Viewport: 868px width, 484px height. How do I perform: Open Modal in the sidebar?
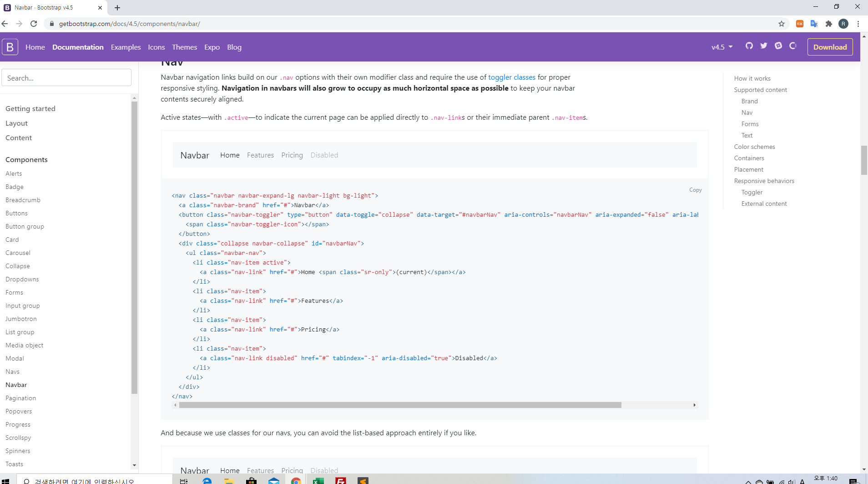(15, 358)
